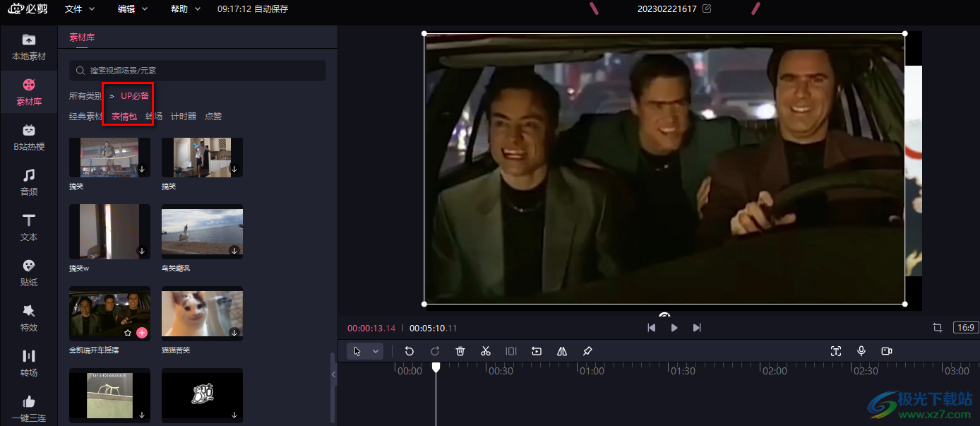
Task: Open the 贴纸 stickers panel
Action: (29, 273)
